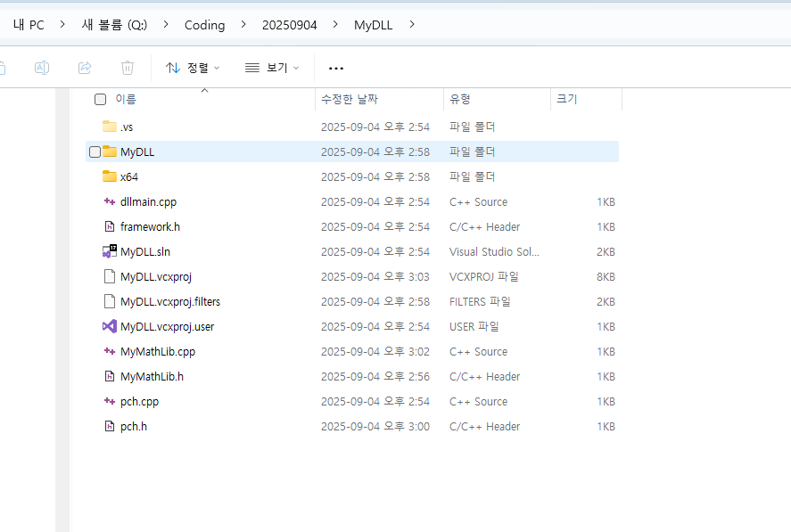Click the x64 folder icon
The height and width of the screenshot is (532, 791).
click(x=110, y=176)
